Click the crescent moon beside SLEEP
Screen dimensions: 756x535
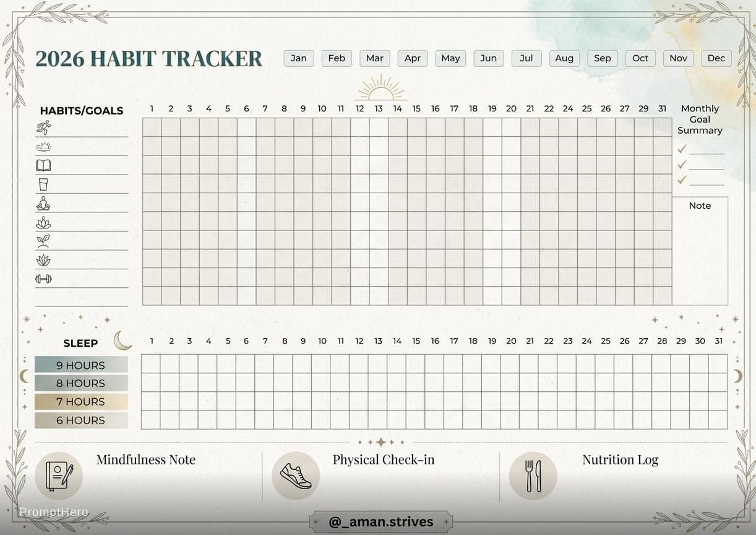(x=122, y=340)
